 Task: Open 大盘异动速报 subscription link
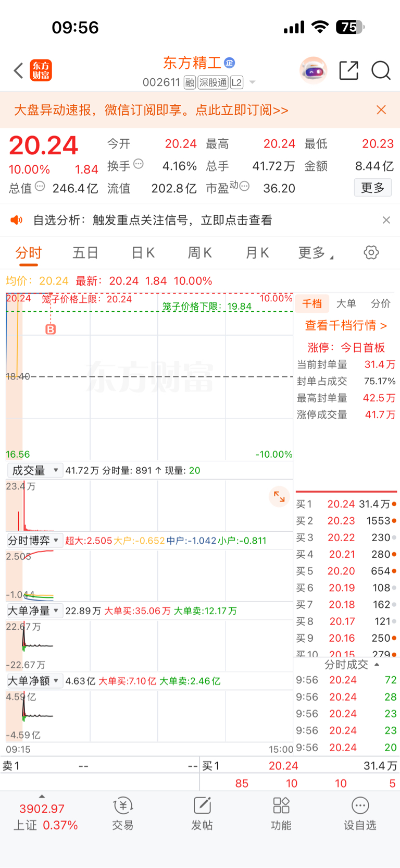click(x=151, y=110)
